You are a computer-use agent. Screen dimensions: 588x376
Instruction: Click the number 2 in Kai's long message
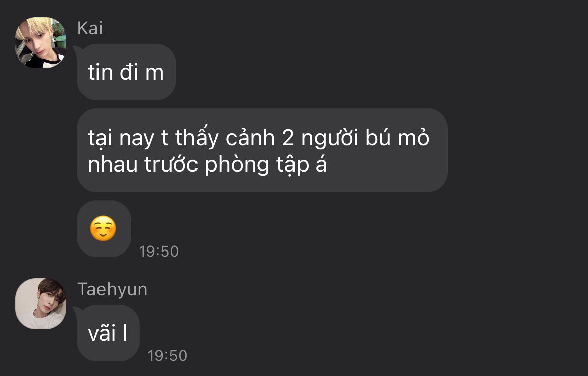(288, 138)
